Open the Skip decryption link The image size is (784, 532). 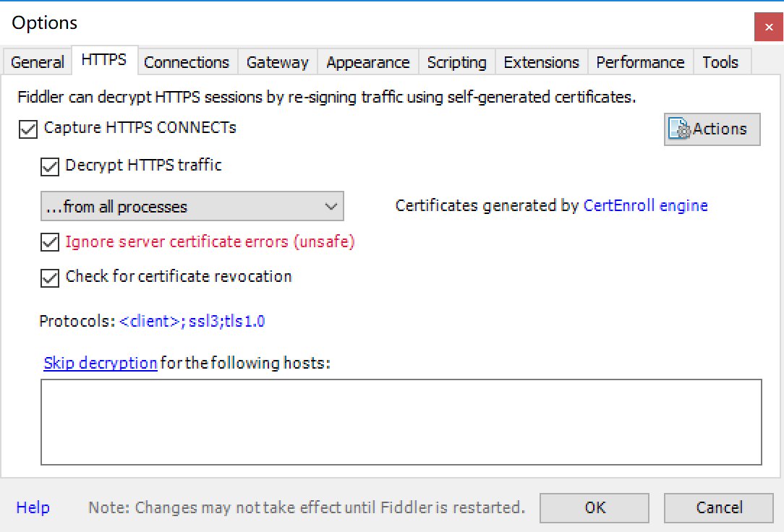pyautogui.click(x=100, y=363)
